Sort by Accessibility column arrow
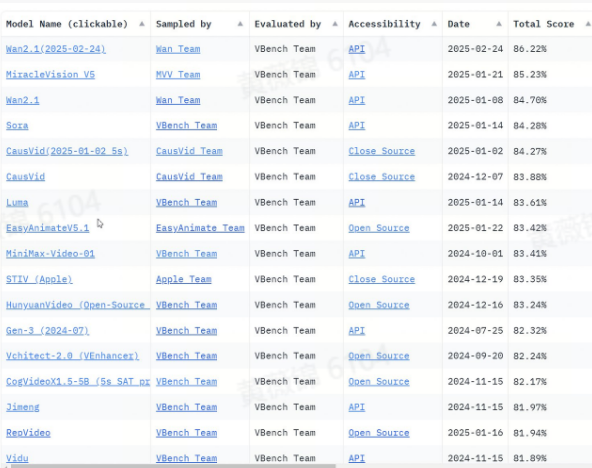The height and width of the screenshot is (468, 592). [434, 24]
